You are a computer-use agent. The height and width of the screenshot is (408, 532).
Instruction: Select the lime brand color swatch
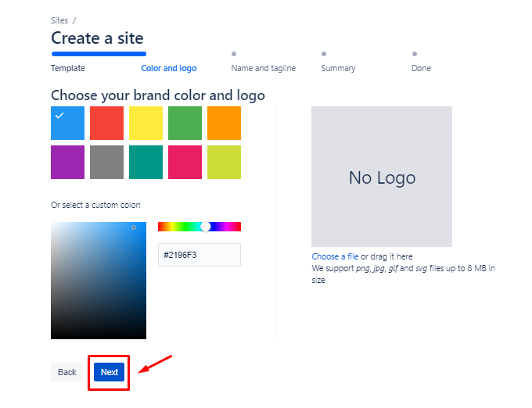[224, 162]
